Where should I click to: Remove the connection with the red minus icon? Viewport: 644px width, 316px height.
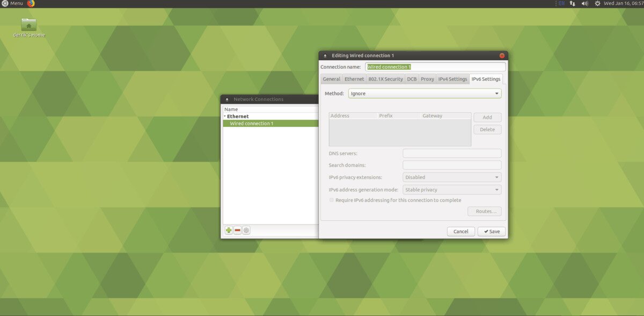tap(237, 231)
